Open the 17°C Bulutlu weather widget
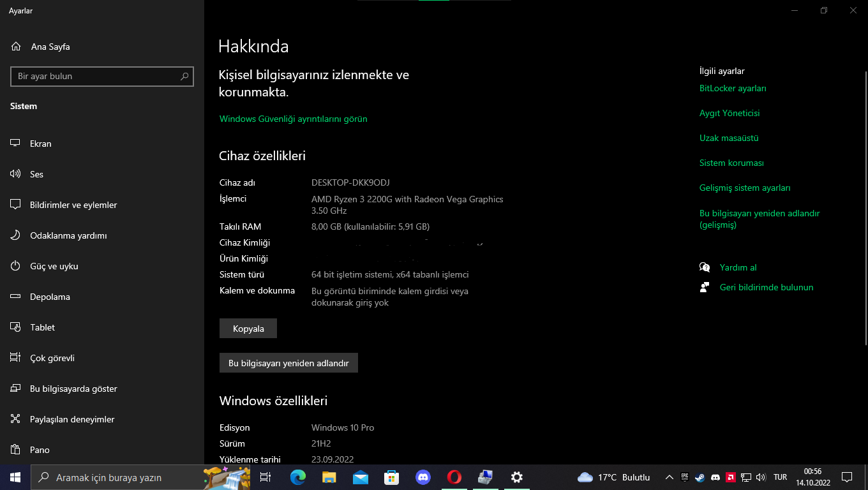The height and width of the screenshot is (490, 868). point(613,477)
